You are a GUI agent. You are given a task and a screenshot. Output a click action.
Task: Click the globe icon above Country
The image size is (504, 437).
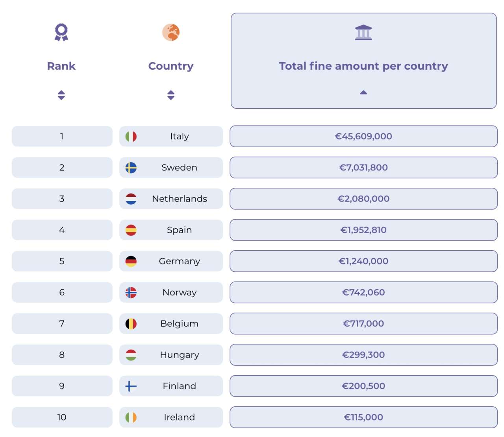pyautogui.click(x=171, y=32)
